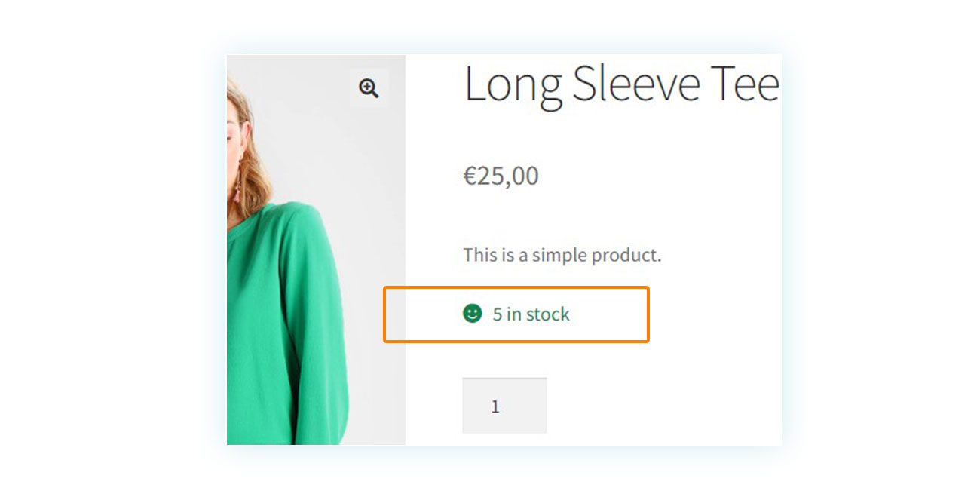This screenshot has height=503, width=980.
Task: Click the word "stock" in green text
Action: click(548, 314)
